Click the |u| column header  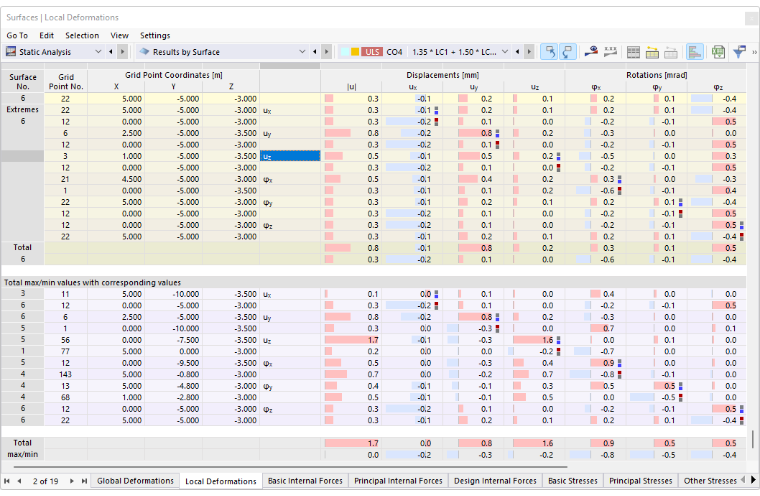[351, 87]
